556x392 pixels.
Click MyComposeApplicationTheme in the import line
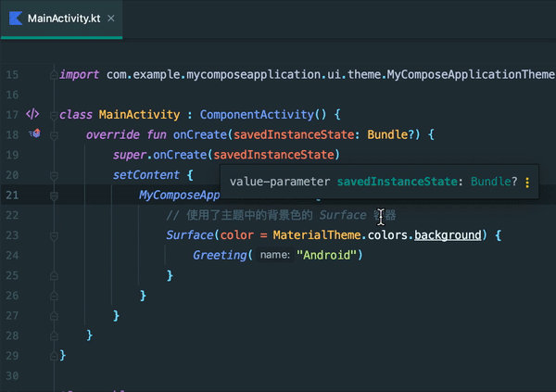click(x=471, y=74)
